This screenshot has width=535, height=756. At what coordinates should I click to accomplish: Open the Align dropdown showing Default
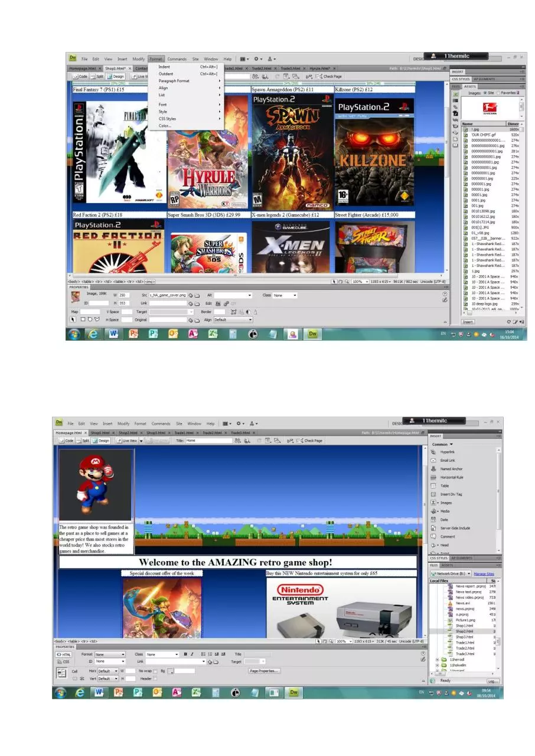click(x=233, y=320)
